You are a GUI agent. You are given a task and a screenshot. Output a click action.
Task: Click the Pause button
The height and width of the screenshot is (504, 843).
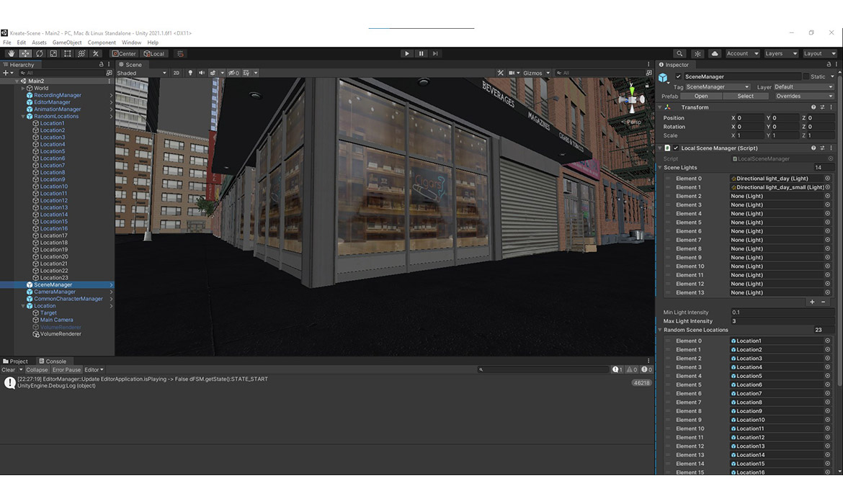pyautogui.click(x=421, y=53)
